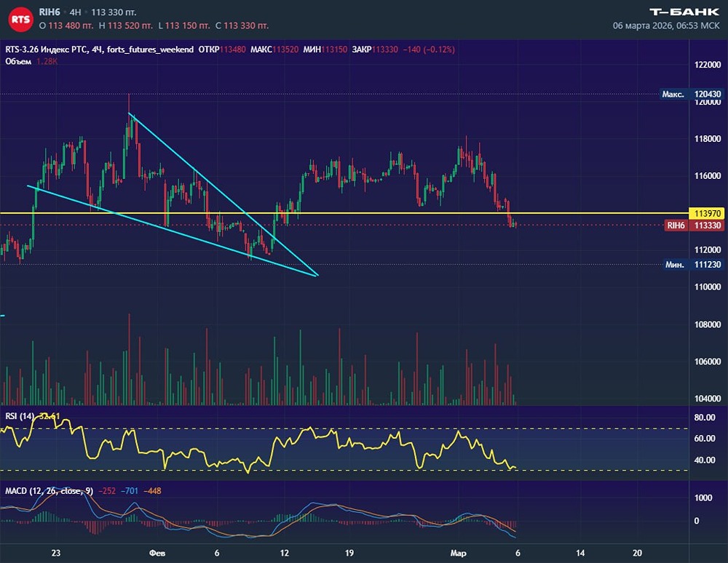Viewport: 728px width, 563px height.
Task: Click the Фев label on the time axis
Action: pyautogui.click(x=157, y=553)
